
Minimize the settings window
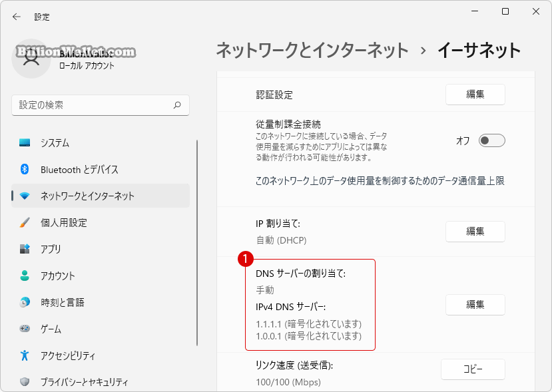(475, 11)
